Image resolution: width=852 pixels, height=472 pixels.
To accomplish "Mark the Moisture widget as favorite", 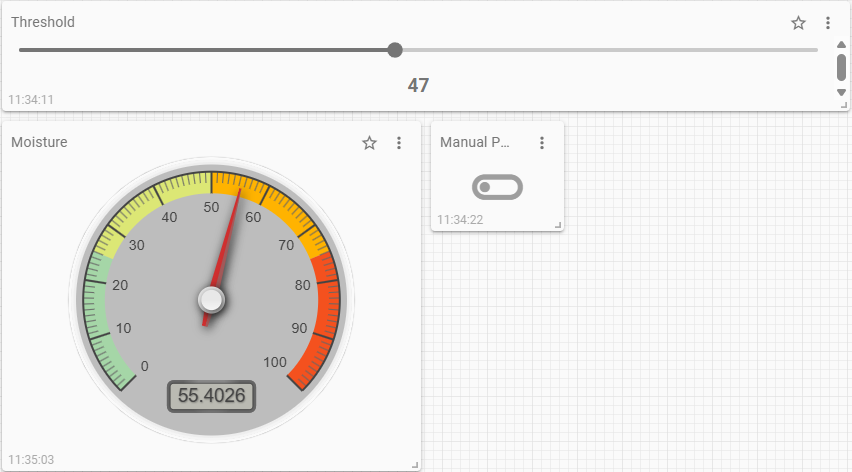I will (369, 143).
